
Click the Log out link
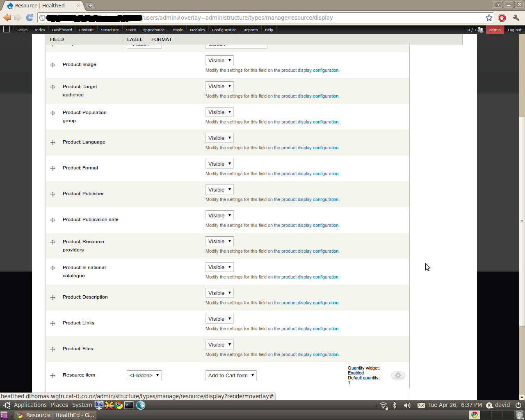(x=514, y=30)
